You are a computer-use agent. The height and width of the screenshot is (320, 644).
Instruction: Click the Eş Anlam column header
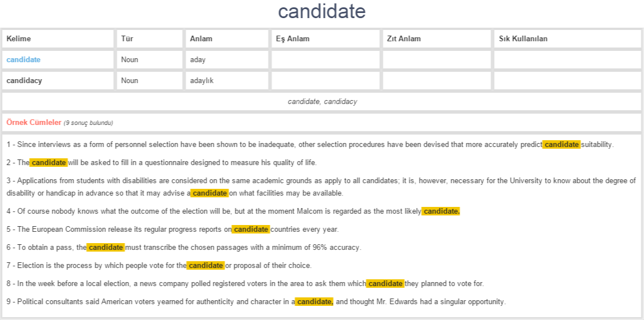tap(292, 38)
